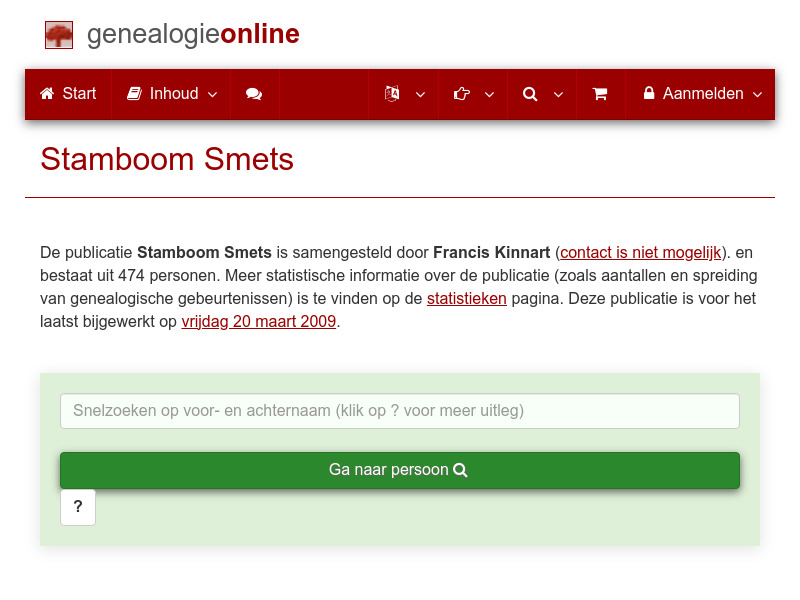
Task: Click the genealogieonline tree logo
Action: 58,33
